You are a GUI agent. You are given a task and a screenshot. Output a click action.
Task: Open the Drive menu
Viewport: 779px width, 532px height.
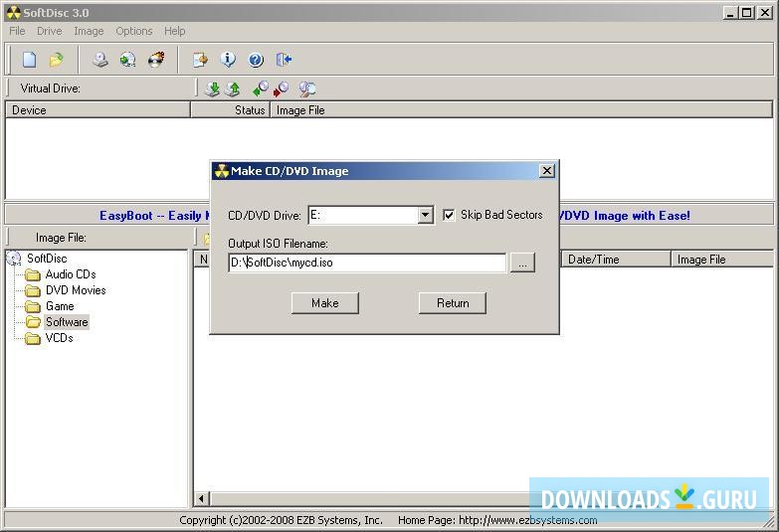(49, 31)
